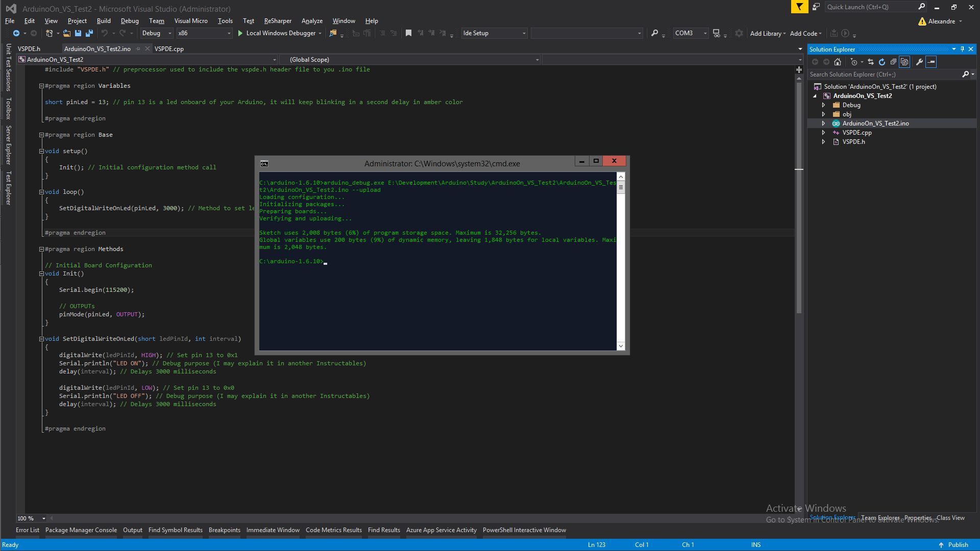Image resolution: width=980 pixels, height=551 pixels.
Task: Enable Show All Files in Solution Explorer
Action: (904, 62)
